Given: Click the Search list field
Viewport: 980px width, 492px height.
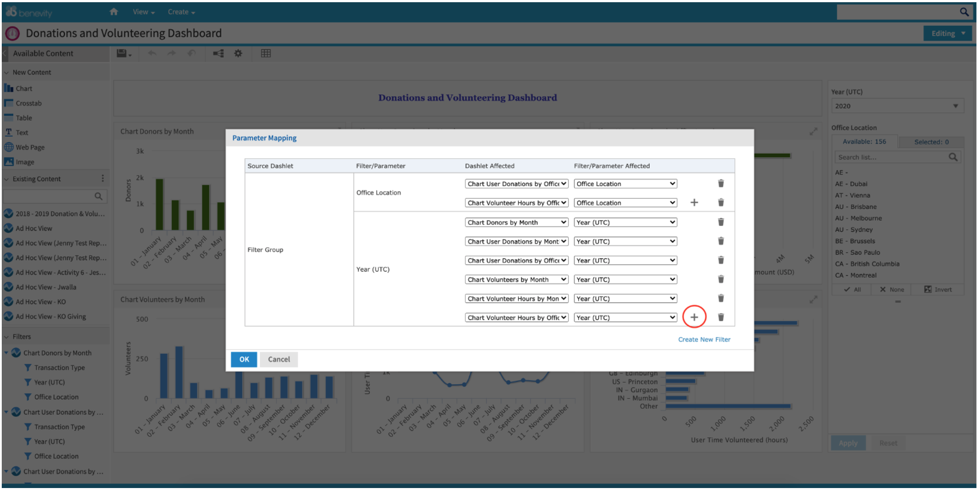Looking at the screenshot, I should click(891, 157).
